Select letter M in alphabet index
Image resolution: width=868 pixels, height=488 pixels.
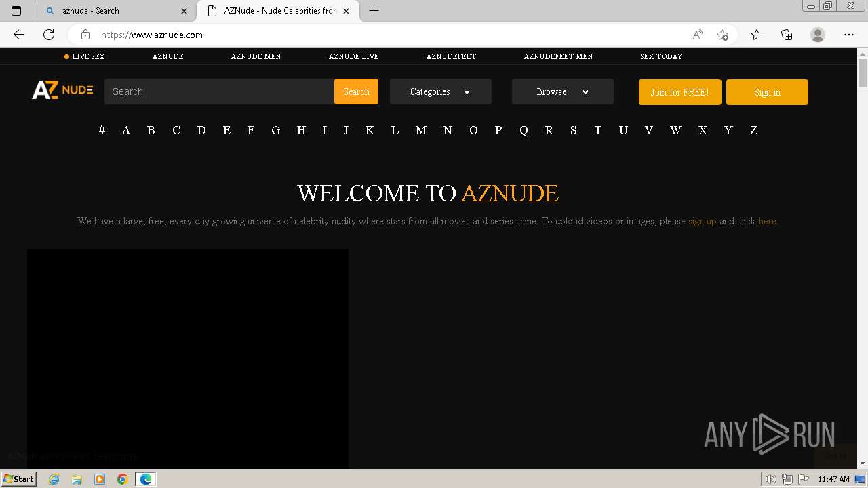(x=421, y=130)
